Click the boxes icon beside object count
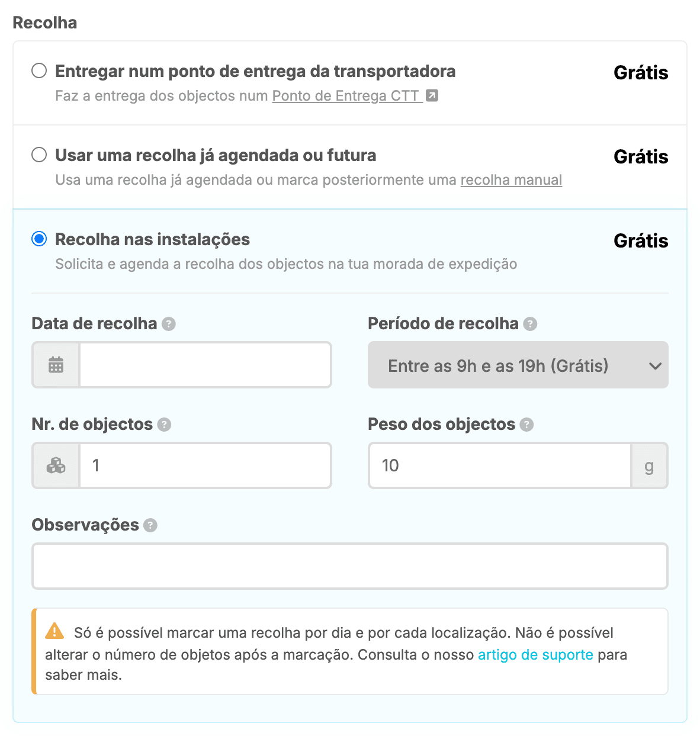 pyautogui.click(x=56, y=465)
